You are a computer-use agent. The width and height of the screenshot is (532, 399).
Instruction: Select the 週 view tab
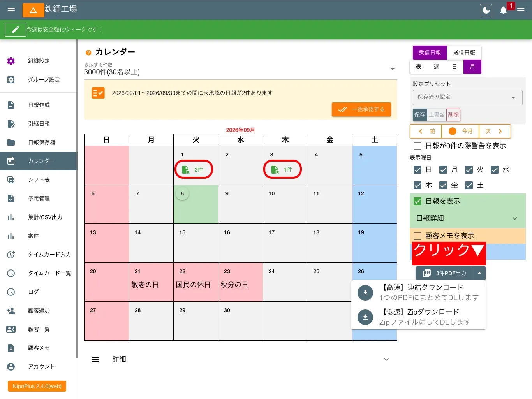[x=437, y=67]
